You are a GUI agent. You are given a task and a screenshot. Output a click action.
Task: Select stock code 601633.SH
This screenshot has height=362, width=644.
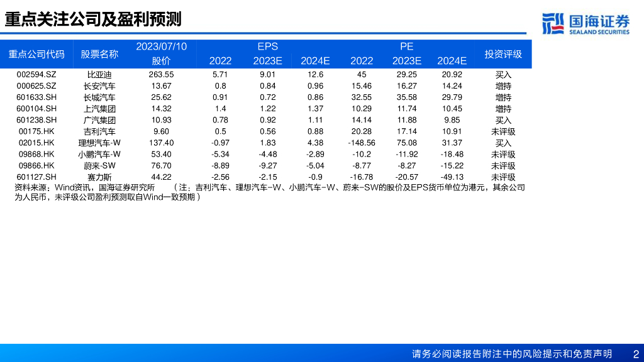pos(36,97)
